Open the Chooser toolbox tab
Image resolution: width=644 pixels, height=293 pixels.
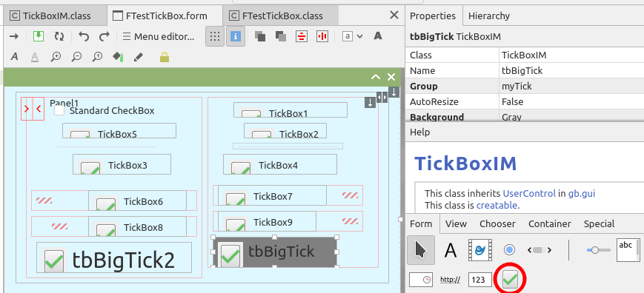(x=497, y=223)
